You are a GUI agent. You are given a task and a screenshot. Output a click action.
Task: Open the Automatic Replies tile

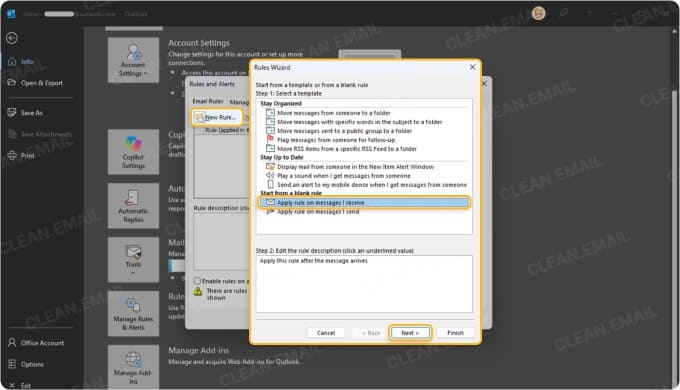[133, 206]
